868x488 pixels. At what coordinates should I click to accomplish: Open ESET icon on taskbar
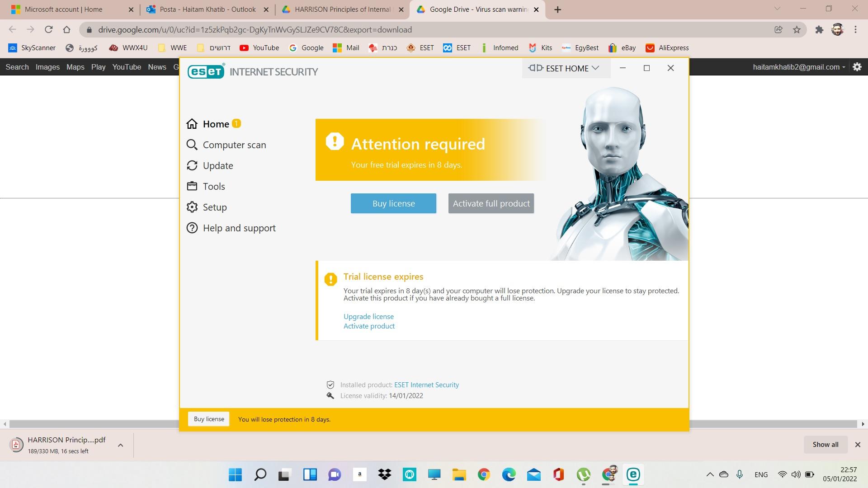pyautogui.click(x=633, y=474)
